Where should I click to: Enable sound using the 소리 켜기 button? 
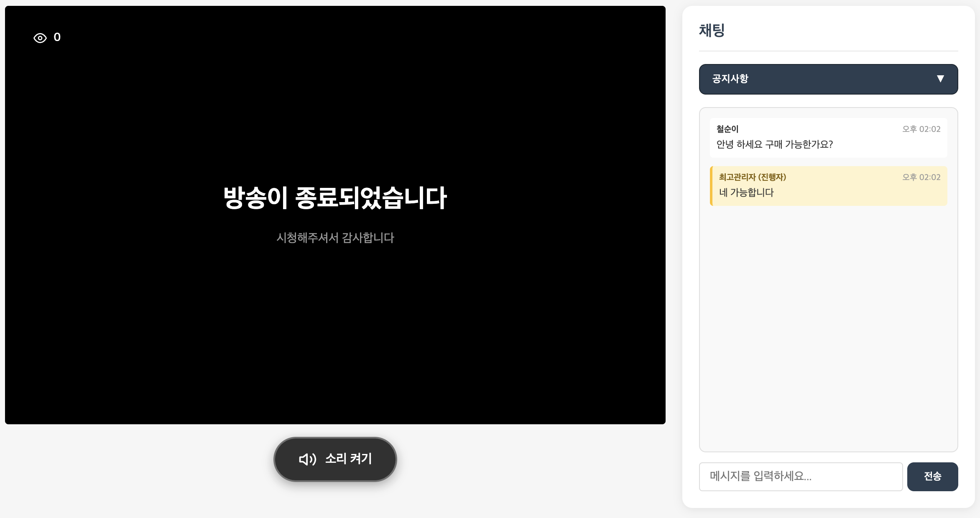click(335, 459)
